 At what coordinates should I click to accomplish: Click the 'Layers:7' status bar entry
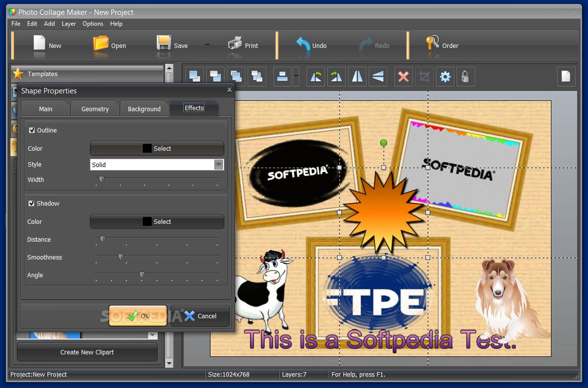294,375
